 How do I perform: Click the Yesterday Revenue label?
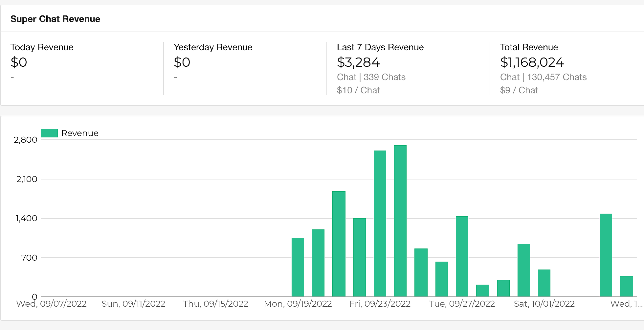coord(213,47)
